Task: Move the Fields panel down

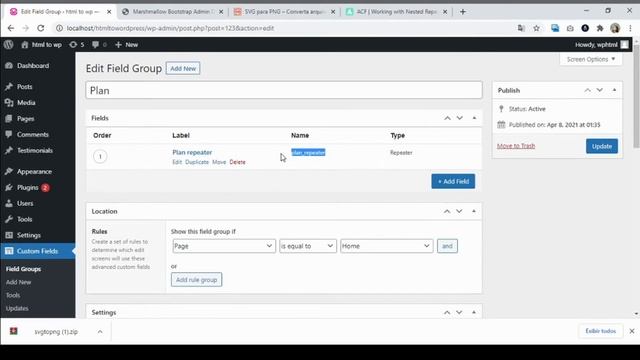Action: [460, 118]
